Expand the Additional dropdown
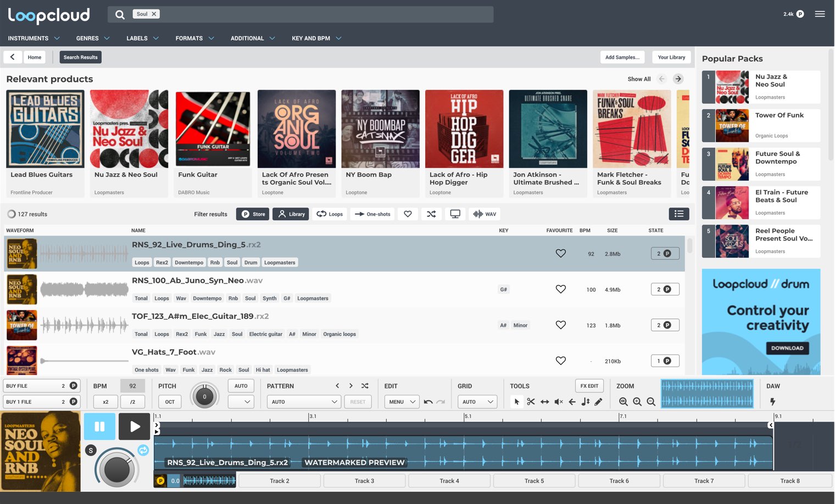This screenshot has width=835, height=504. click(253, 38)
